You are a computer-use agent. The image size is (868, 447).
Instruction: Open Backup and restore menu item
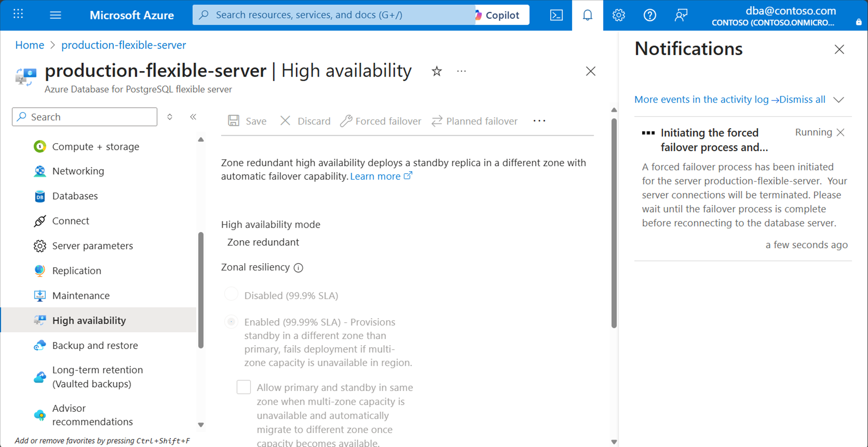[95, 345]
